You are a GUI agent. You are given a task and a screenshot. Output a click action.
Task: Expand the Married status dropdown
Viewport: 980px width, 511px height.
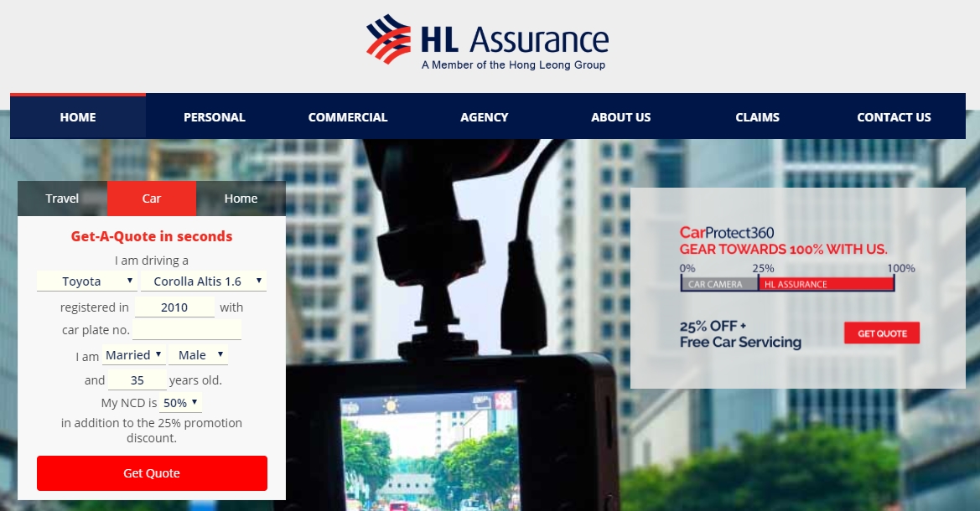tap(133, 355)
